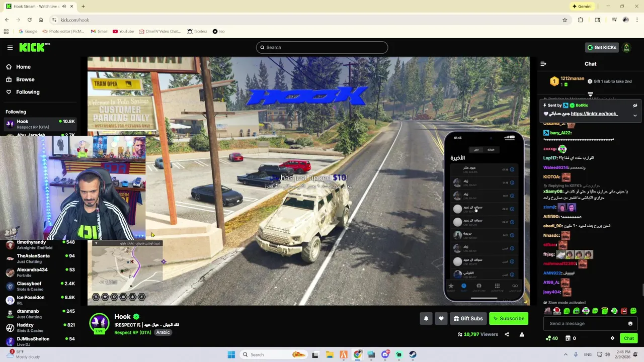Open the Kick sidebar hamburger menu
Image resolution: width=644 pixels, height=362 pixels.
tap(10, 47)
